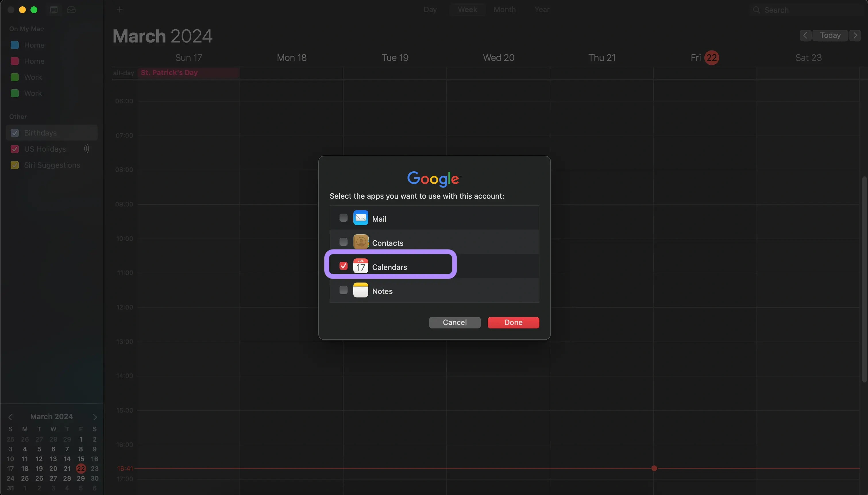Enable the Contacts checkbox
The height and width of the screenshot is (495, 868).
344,241
